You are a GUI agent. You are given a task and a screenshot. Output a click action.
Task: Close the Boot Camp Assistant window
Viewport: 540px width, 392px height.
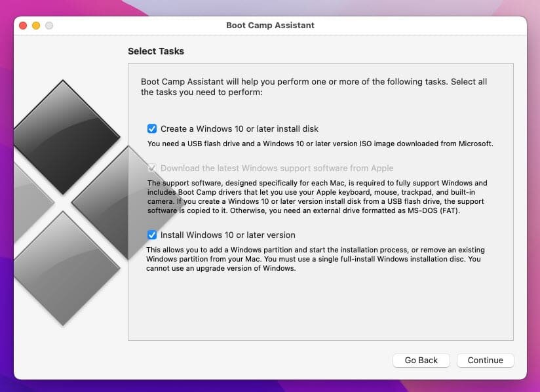(23, 26)
